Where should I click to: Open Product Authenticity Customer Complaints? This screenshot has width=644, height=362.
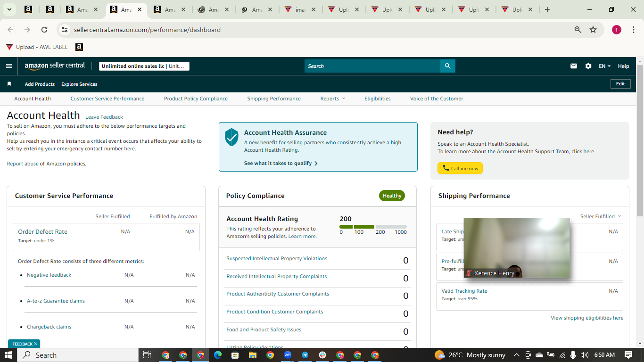[x=278, y=294]
